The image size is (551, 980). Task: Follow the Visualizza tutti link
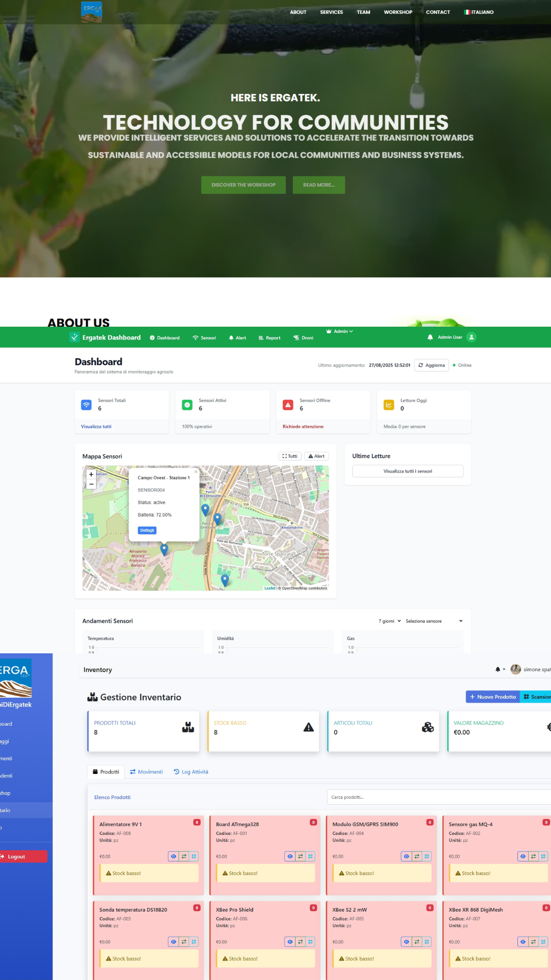pyautogui.click(x=96, y=427)
